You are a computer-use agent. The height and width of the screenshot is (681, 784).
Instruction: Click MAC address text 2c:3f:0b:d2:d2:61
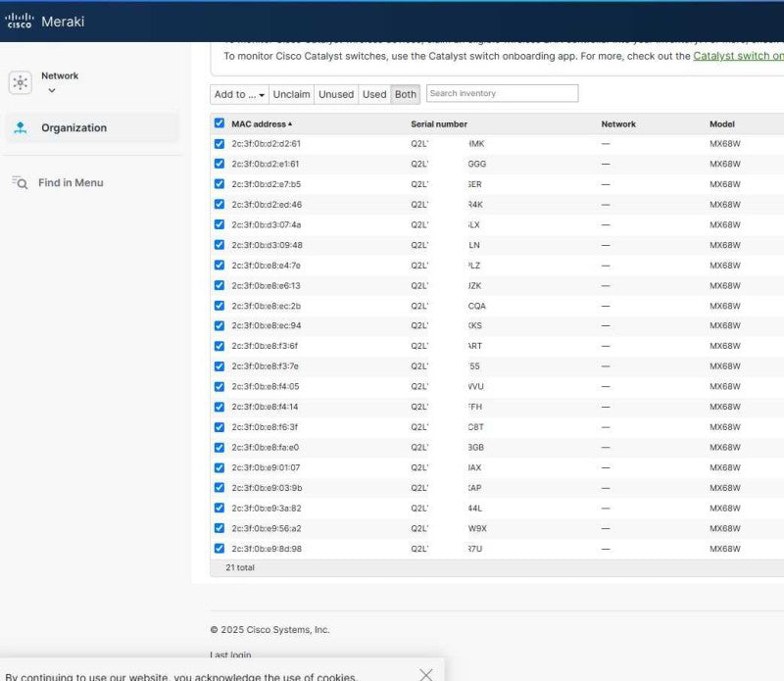(266, 144)
